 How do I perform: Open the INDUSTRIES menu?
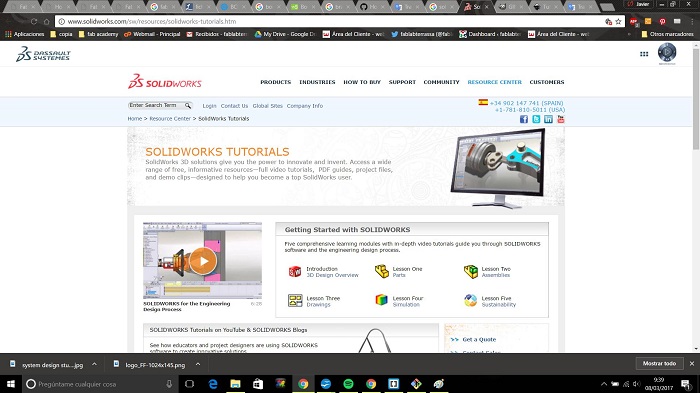(x=317, y=82)
